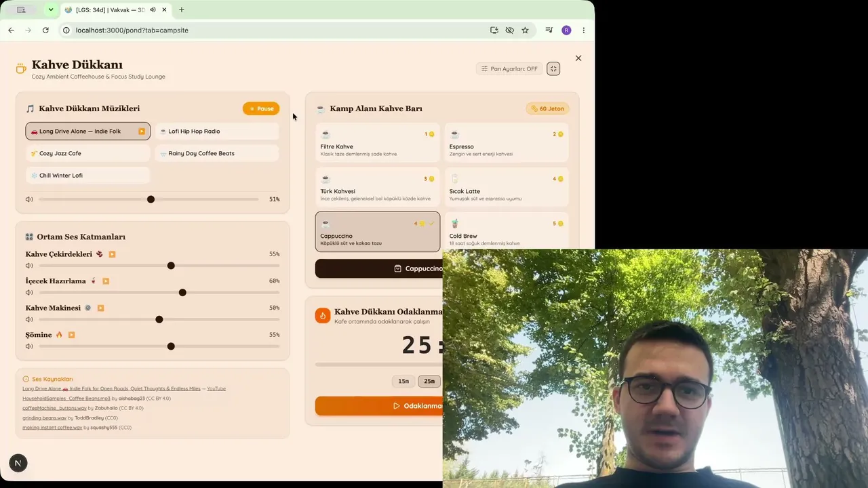
Task: Pick the Chill Winter Lofi track
Action: click(88, 176)
